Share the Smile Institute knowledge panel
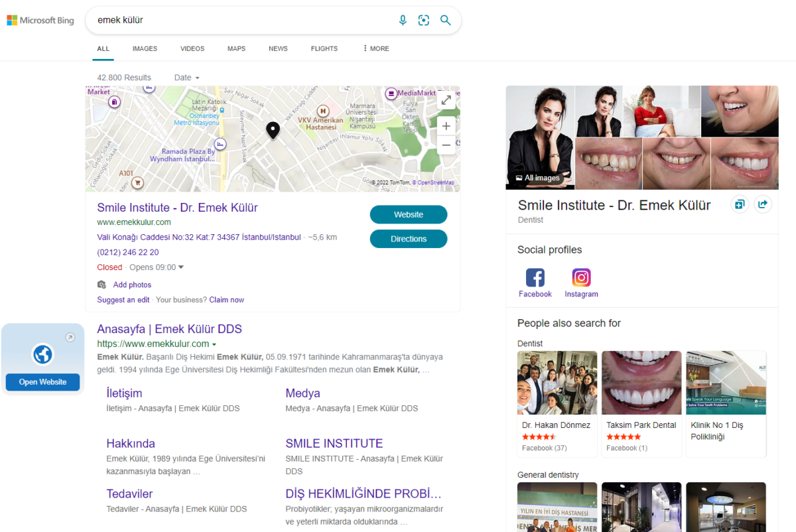The image size is (796, 532). click(x=763, y=204)
